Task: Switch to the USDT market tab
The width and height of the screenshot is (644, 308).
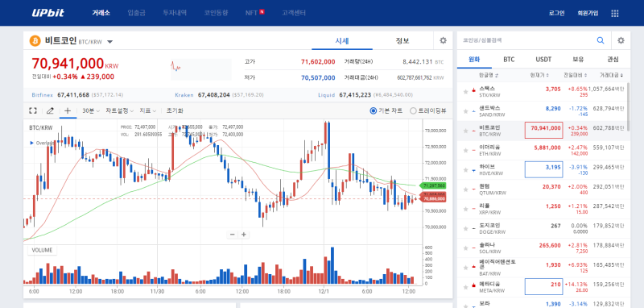Action: (x=543, y=59)
